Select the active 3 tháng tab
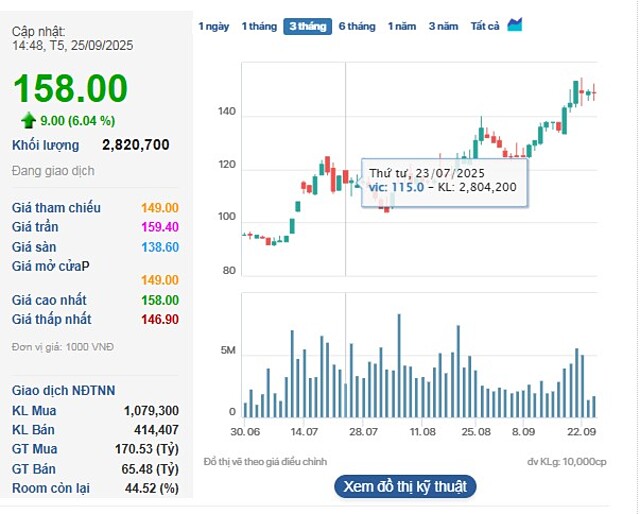640x514 pixels. point(307,26)
